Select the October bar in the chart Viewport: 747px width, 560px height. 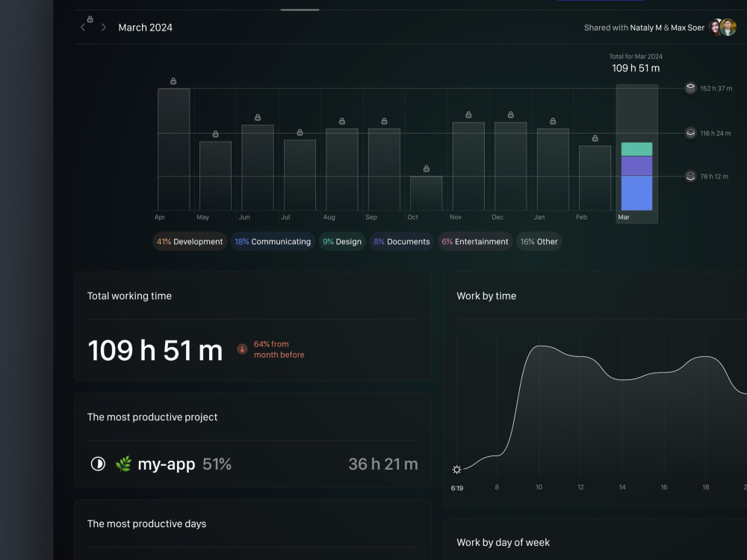tap(427, 193)
